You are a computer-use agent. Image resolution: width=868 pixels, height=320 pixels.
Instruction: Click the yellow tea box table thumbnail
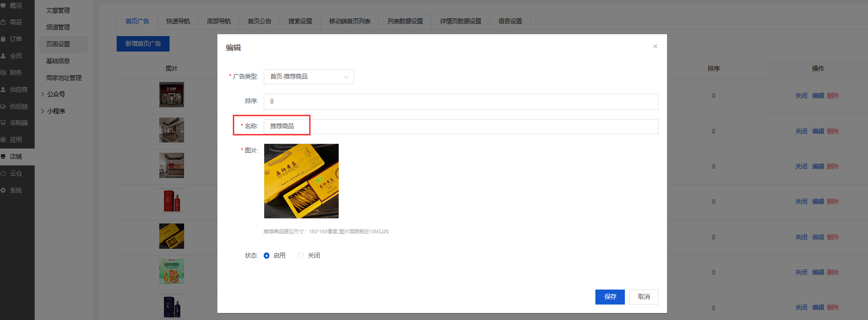tap(171, 236)
